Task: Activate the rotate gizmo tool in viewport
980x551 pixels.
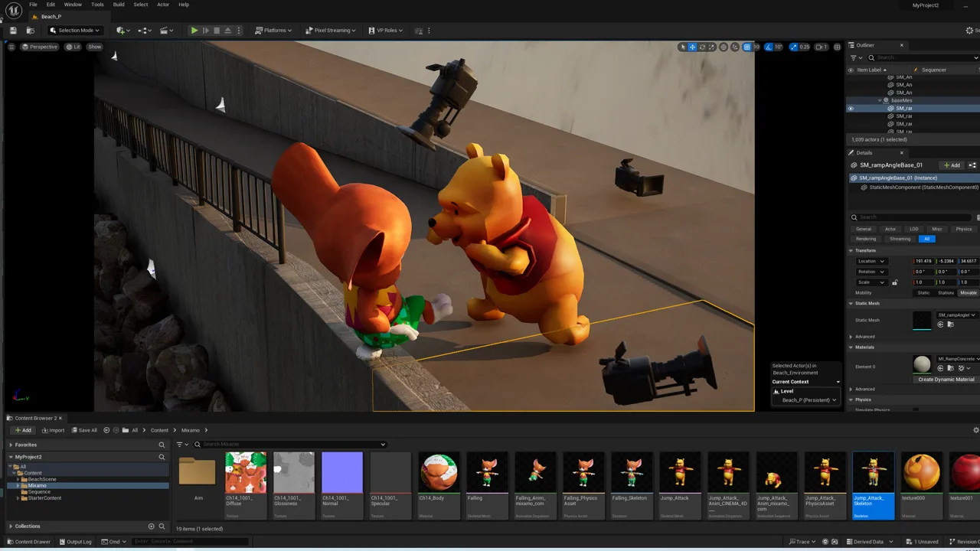Action: tap(702, 47)
